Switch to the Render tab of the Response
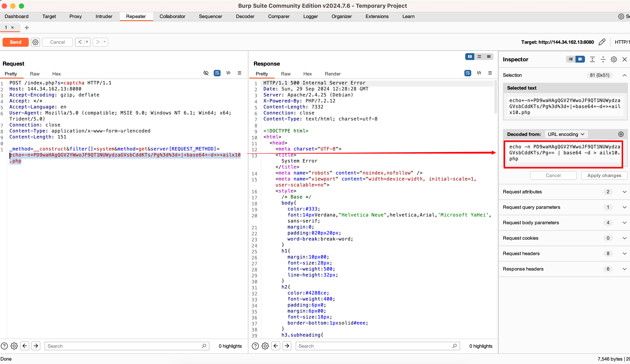The width and height of the screenshot is (630, 364). coord(333,74)
